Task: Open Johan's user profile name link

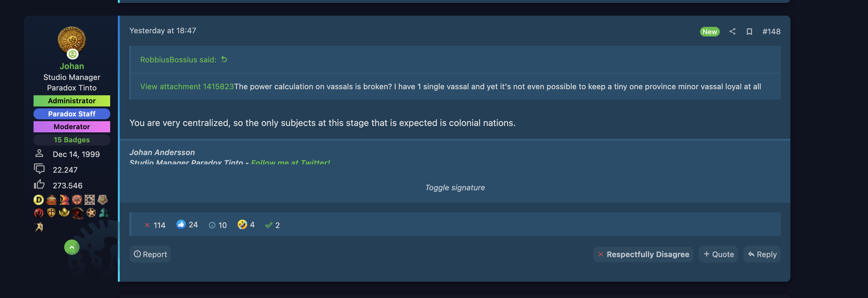Action: (x=72, y=66)
